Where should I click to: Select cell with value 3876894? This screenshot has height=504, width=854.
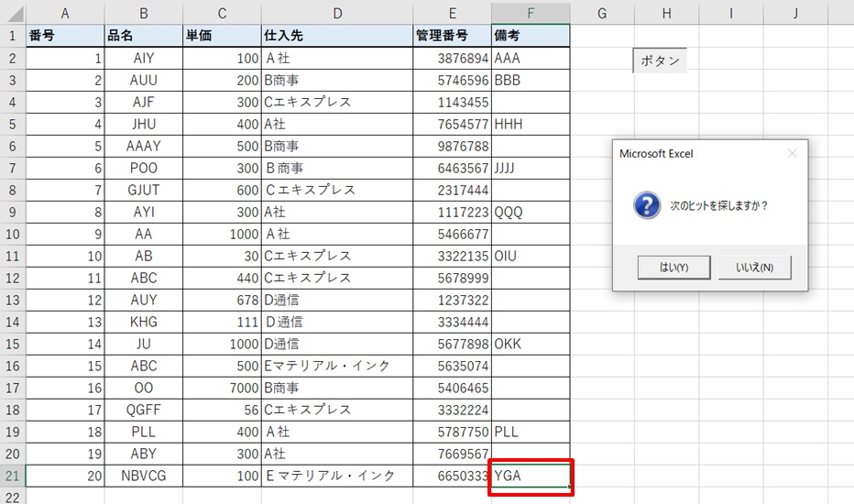(452, 59)
